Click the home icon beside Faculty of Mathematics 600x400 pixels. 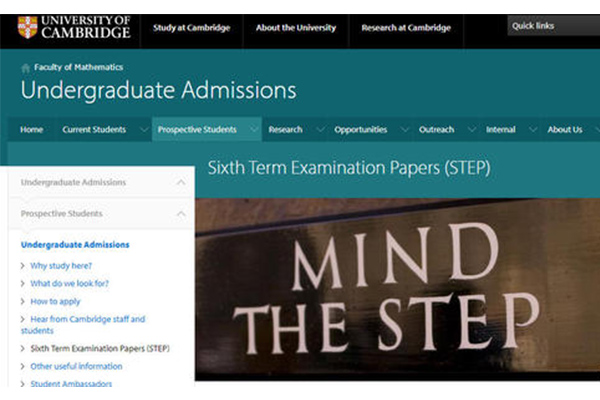25,68
